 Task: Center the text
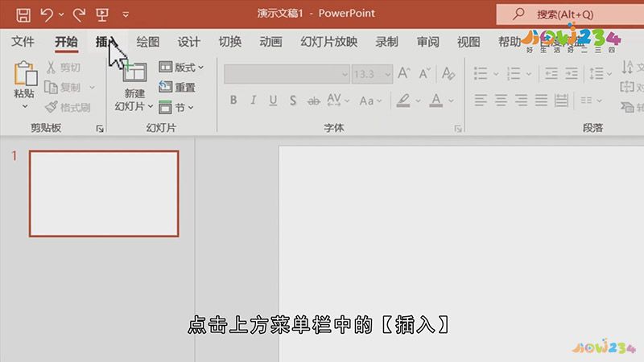pyautogui.click(x=501, y=100)
